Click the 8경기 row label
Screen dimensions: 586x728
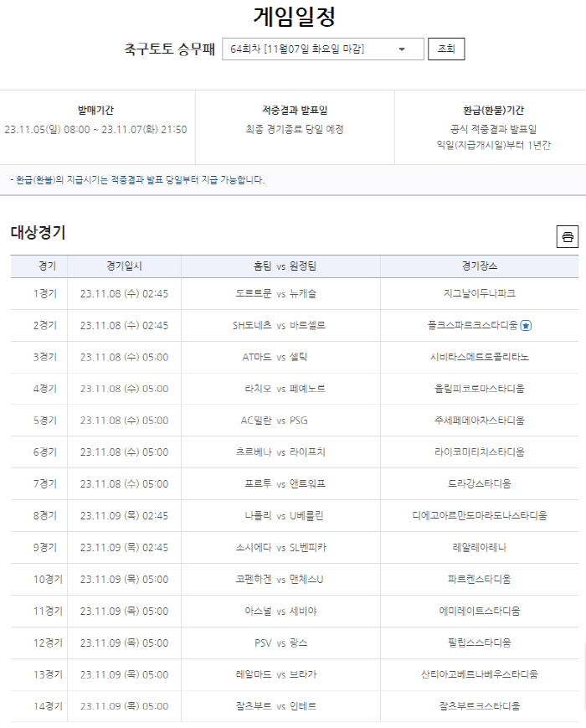click(45, 516)
